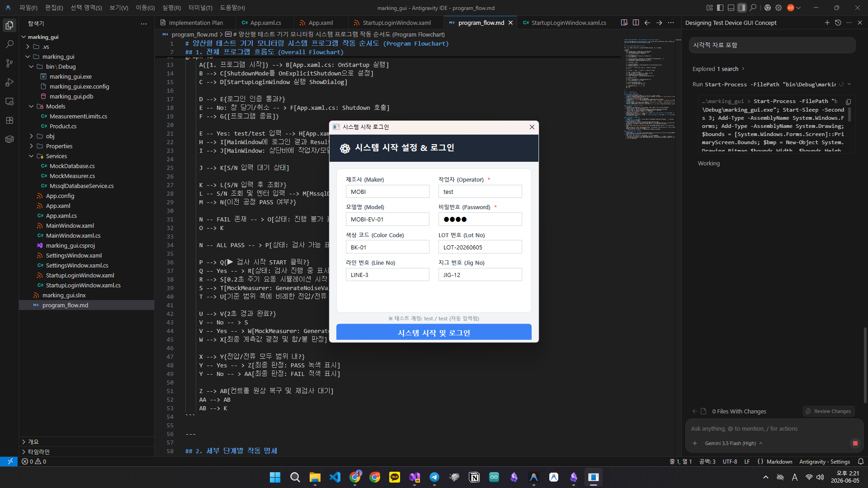The width and height of the screenshot is (868, 488).
Task: Open the Gemini 3.5 Flash model dropdown
Action: 734,443
